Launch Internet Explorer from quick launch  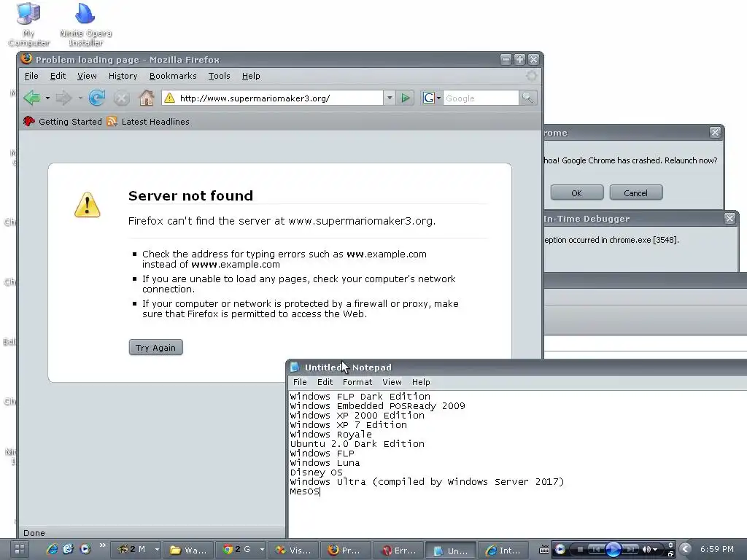[52, 550]
